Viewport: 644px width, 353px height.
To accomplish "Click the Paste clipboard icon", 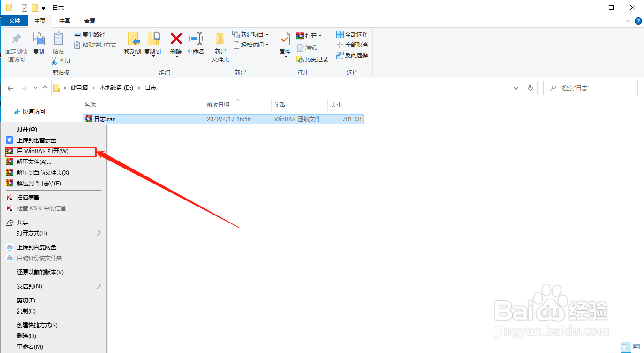I will tap(58, 39).
